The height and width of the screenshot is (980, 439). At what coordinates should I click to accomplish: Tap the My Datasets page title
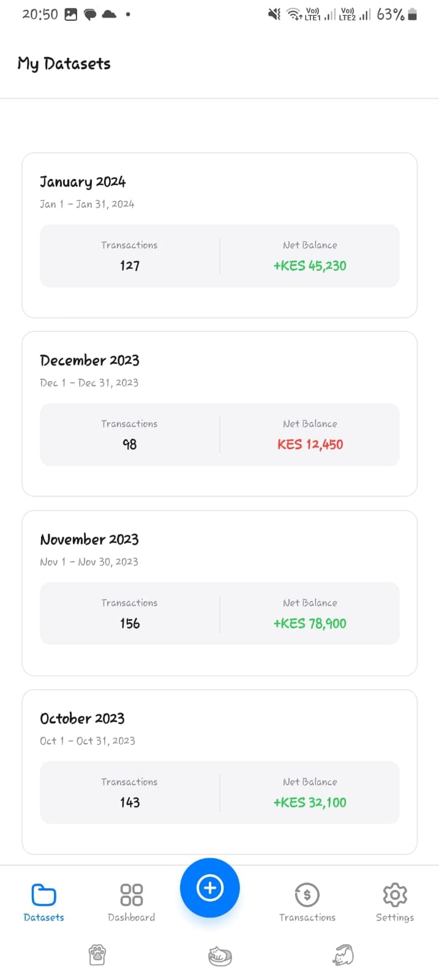coord(64,63)
